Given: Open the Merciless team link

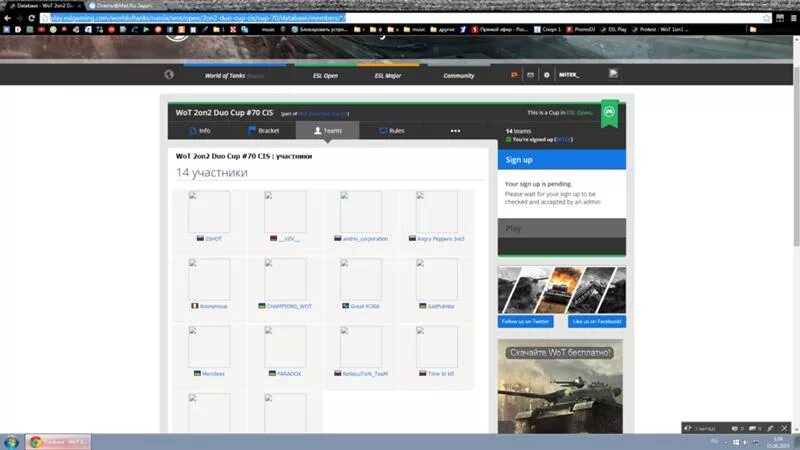Looking at the screenshot, I should [213, 373].
